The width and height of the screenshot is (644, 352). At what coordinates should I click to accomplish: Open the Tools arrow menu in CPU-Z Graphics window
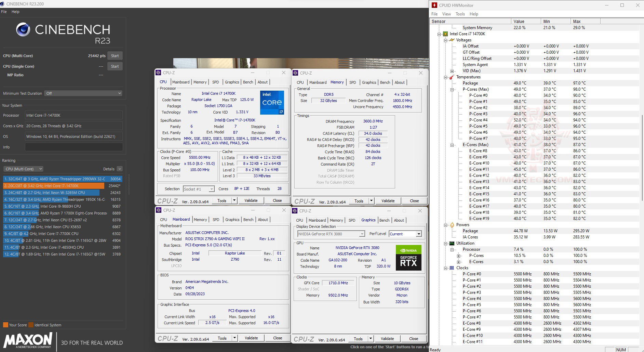pyautogui.click(x=371, y=339)
